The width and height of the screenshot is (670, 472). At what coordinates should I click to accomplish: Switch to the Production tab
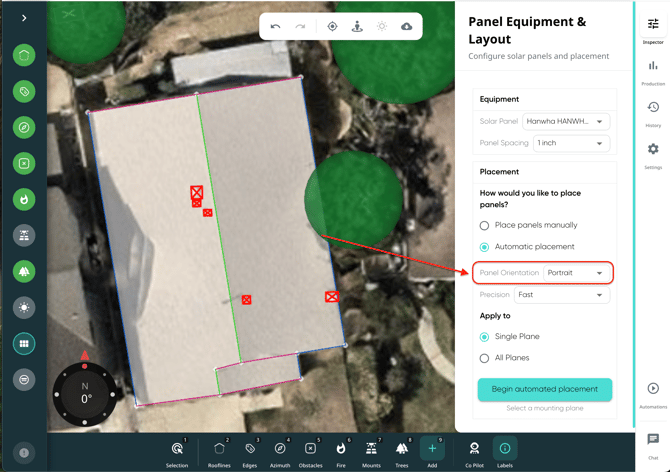(653, 72)
